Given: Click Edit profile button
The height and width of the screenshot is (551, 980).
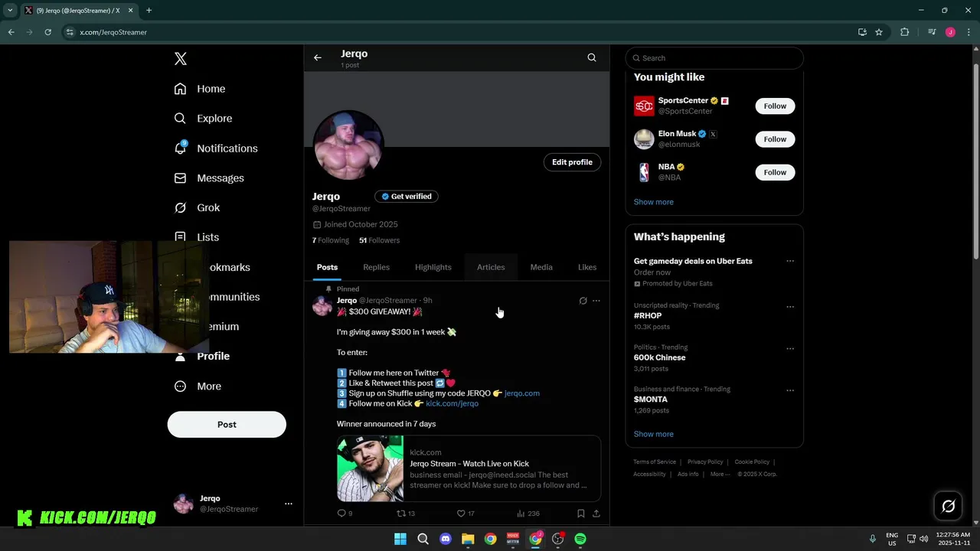Looking at the screenshot, I should (x=573, y=162).
